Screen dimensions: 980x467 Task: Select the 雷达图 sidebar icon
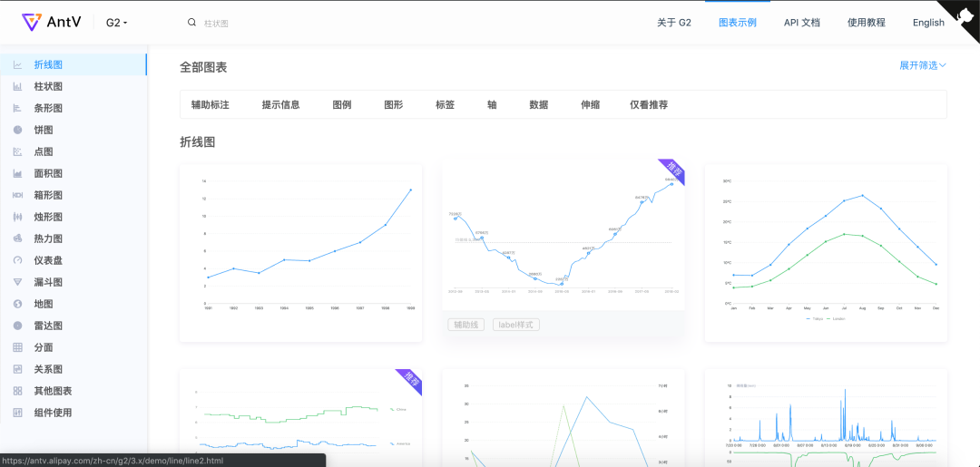click(x=17, y=326)
